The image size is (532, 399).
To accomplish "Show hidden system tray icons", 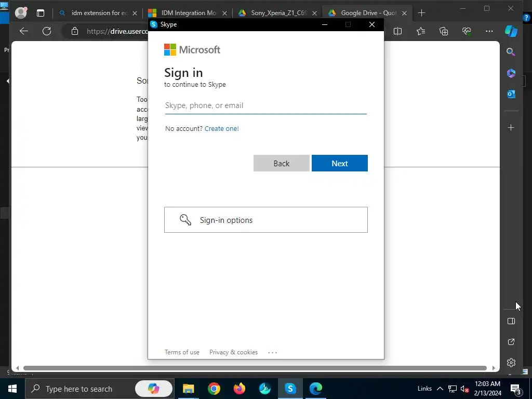I will [440, 389].
